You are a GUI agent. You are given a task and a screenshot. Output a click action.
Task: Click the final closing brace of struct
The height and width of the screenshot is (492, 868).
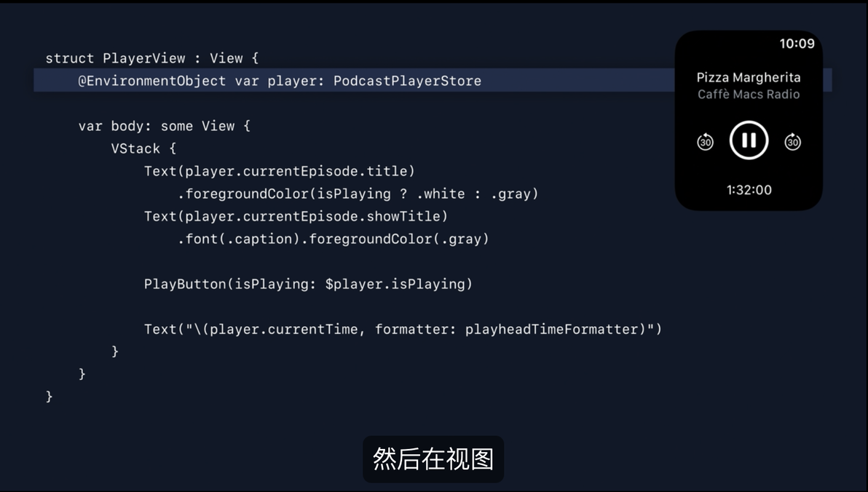49,396
